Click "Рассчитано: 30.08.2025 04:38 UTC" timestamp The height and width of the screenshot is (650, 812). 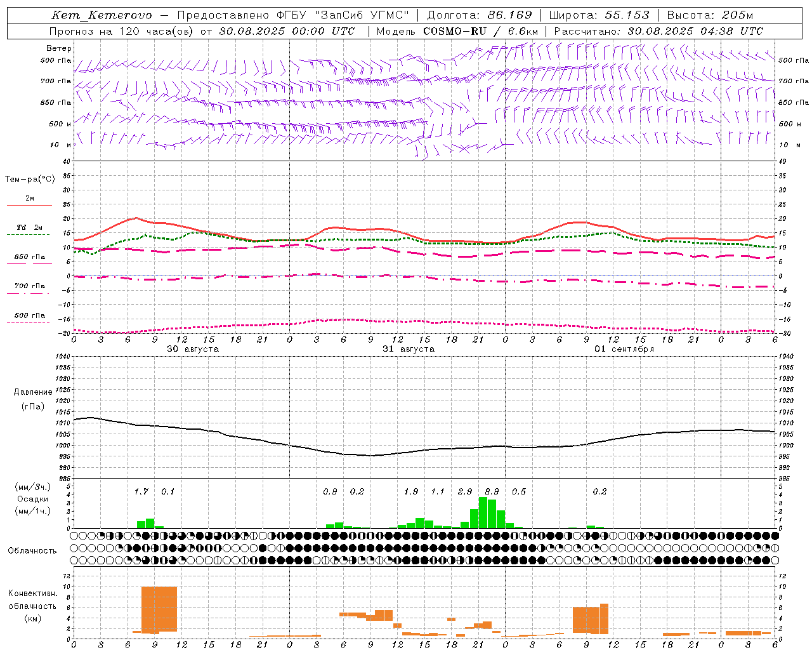point(658,31)
